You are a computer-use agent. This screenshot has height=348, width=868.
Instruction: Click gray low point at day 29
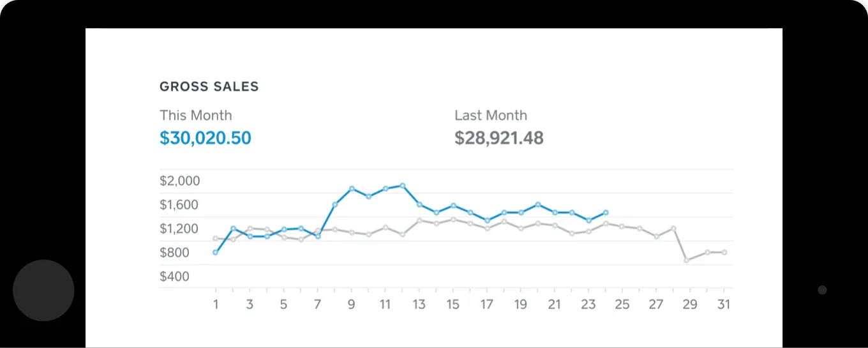[x=687, y=260]
